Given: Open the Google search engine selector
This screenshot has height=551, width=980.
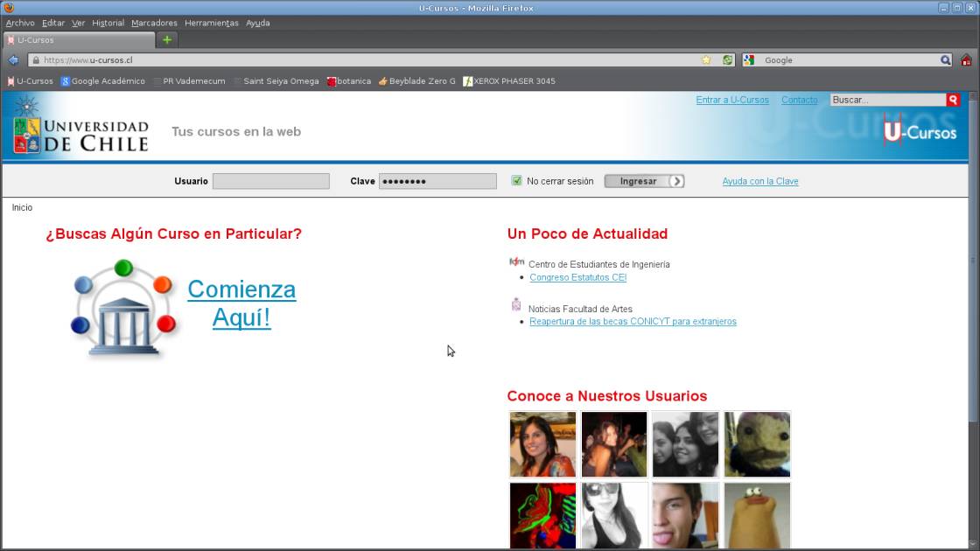Looking at the screenshot, I should (x=749, y=59).
